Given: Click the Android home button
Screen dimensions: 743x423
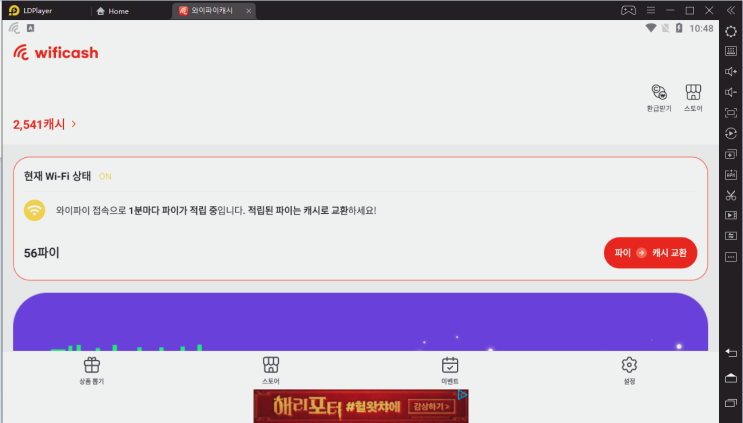Looking at the screenshot, I should click(731, 378).
